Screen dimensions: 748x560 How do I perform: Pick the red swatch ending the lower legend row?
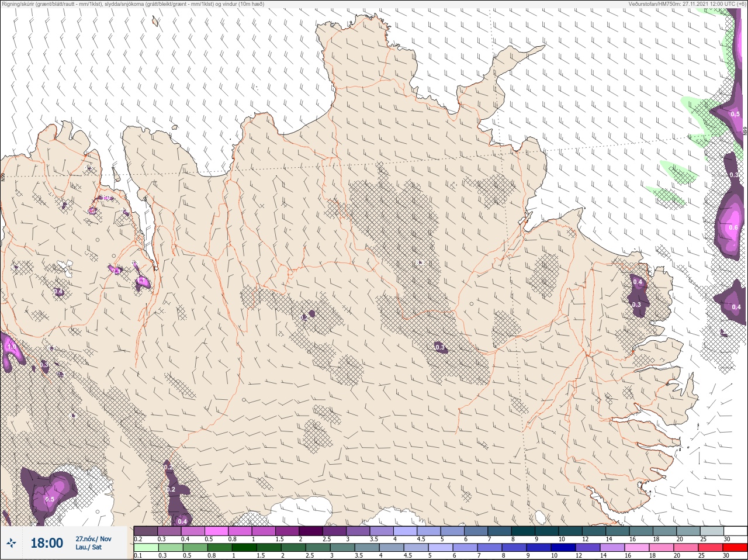tap(735, 548)
